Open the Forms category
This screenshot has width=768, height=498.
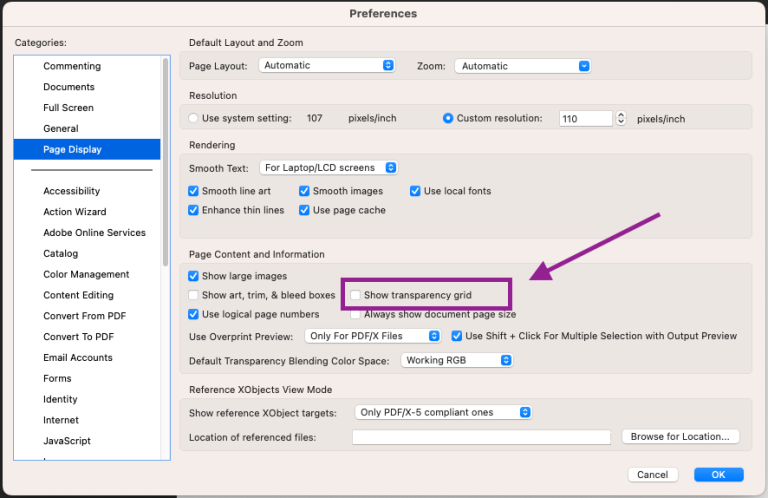pos(57,379)
